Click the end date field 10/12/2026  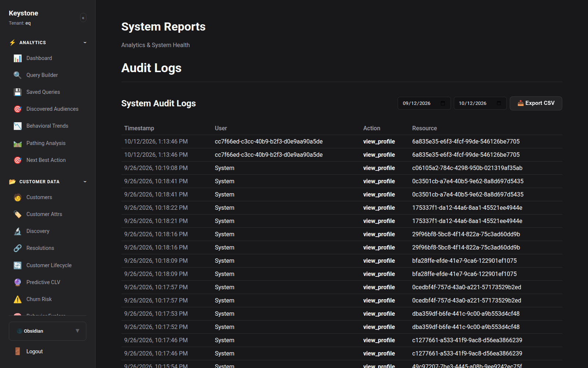(480, 103)
